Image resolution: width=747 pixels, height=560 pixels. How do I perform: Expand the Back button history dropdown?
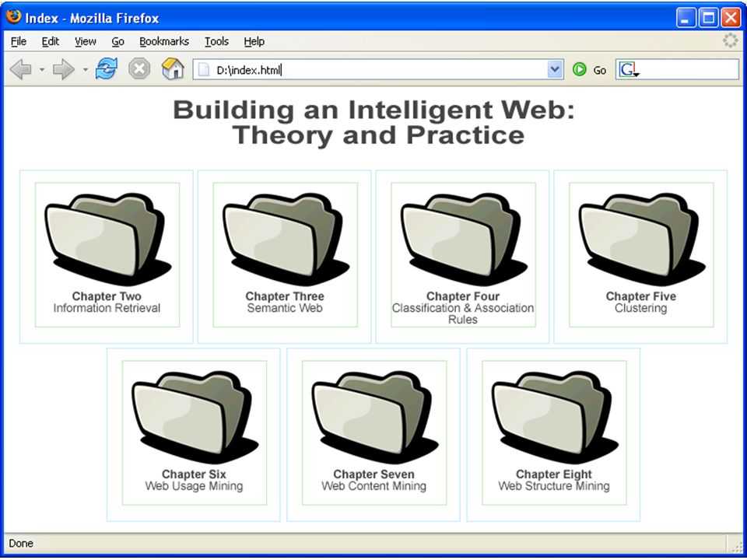point(42,70)
